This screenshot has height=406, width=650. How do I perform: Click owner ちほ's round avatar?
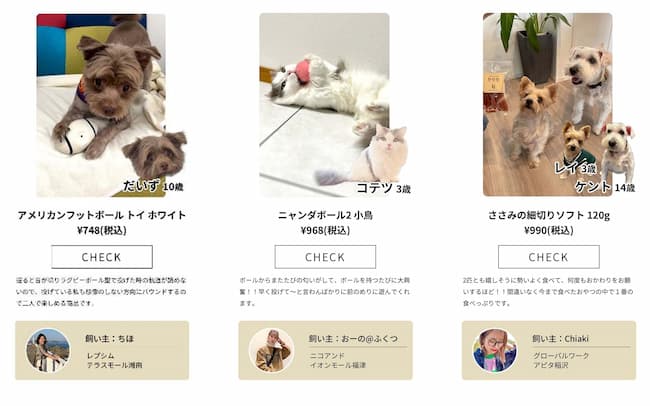48,350
